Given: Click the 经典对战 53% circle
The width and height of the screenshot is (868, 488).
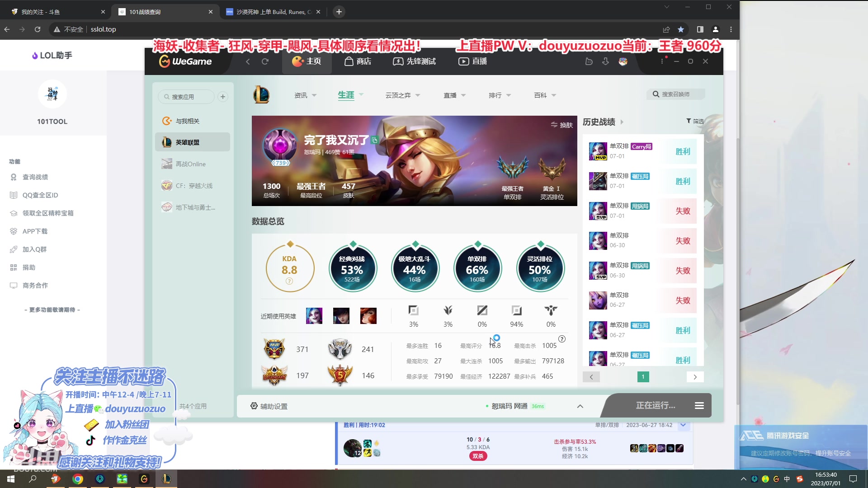Looking at the screenshot, I should [x=352, y=269].
